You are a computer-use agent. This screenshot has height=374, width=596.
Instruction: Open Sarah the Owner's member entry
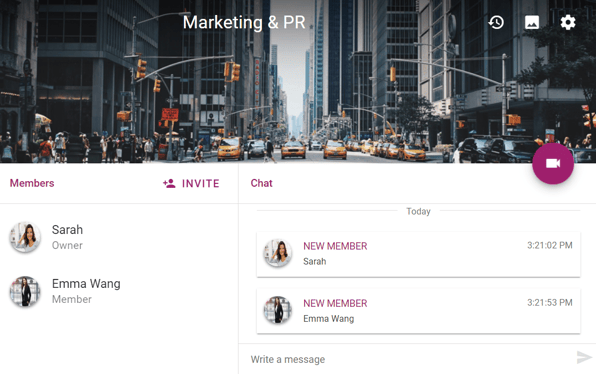point(119,237)
